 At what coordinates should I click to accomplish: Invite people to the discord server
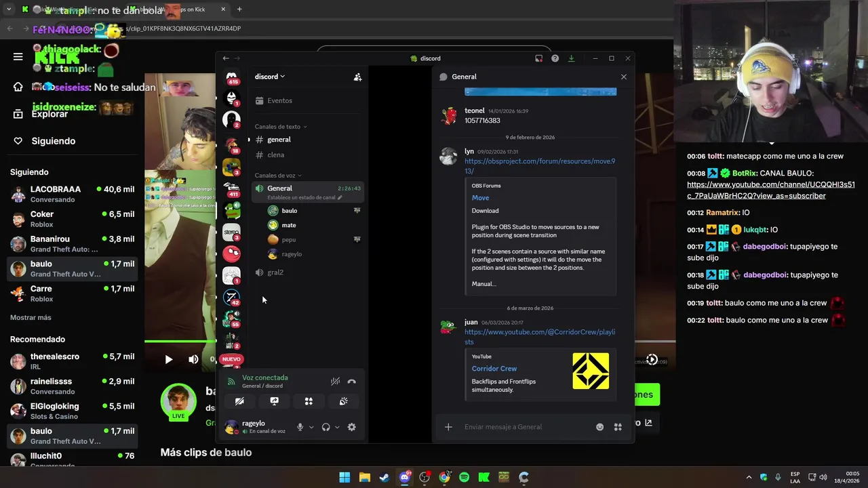click(357, 77)
